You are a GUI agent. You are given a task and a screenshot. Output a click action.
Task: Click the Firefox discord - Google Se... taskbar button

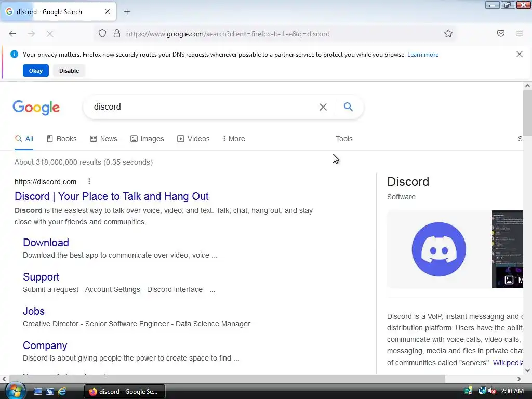pos(125,392)
